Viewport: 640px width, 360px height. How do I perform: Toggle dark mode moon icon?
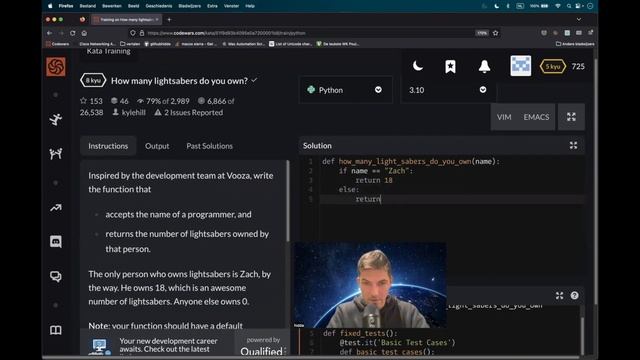point(418,66)
